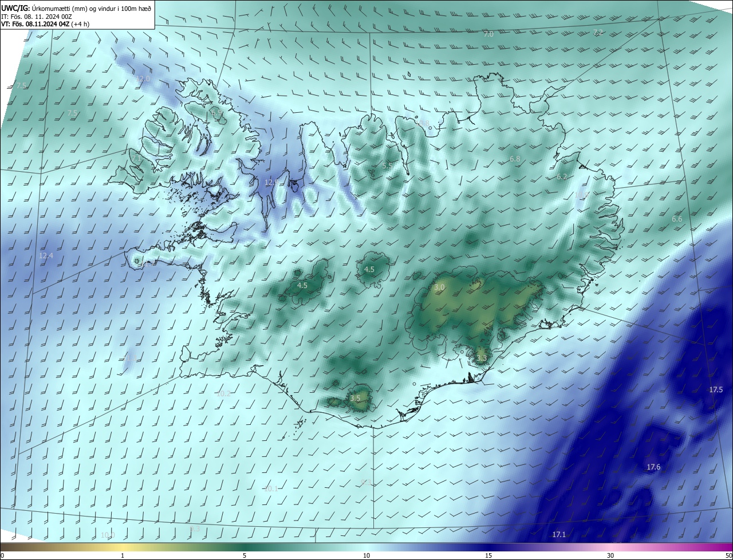
Task: Click the 12.4 value over the western ocean
Action: 46,255
